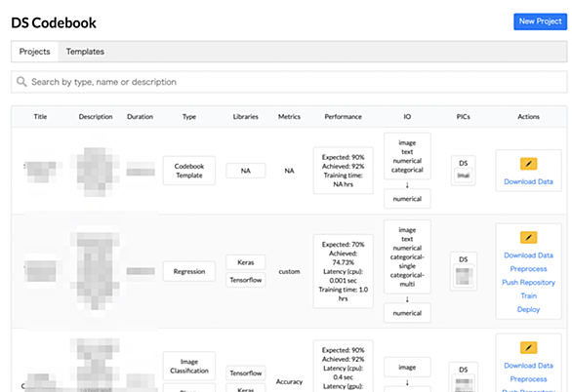The width and height of the screenshot is (572, 392).
Task: Select the Image Classification type tag
Action: point(189,366)
